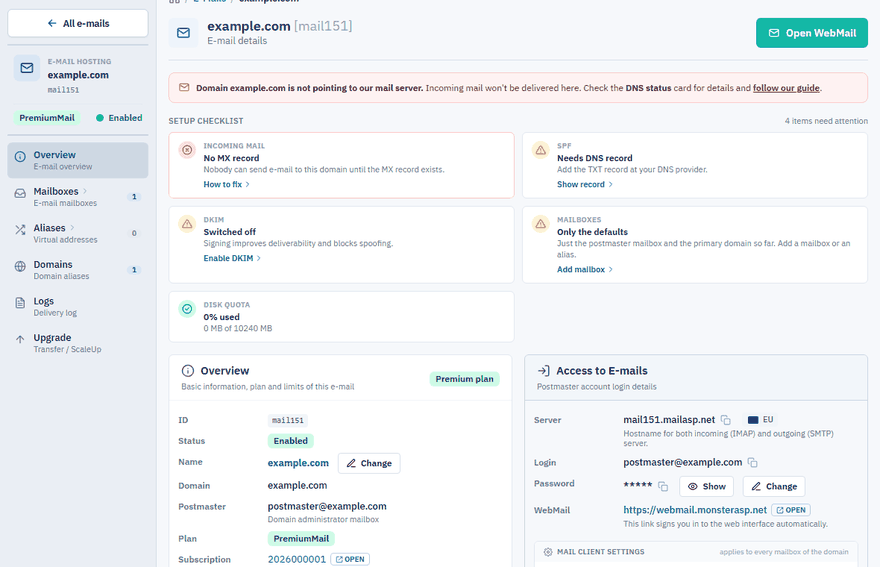The width and height of the screenshot is (880, 567).
Task: Click the Mailboxes count badge '1'
Action: pos(134,197)
